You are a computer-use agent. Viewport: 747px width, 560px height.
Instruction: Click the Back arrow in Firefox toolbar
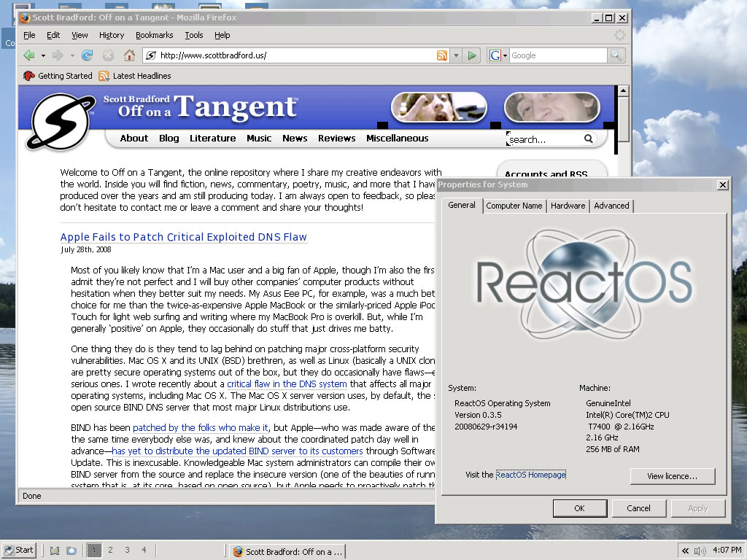click(x=29, y=55)
